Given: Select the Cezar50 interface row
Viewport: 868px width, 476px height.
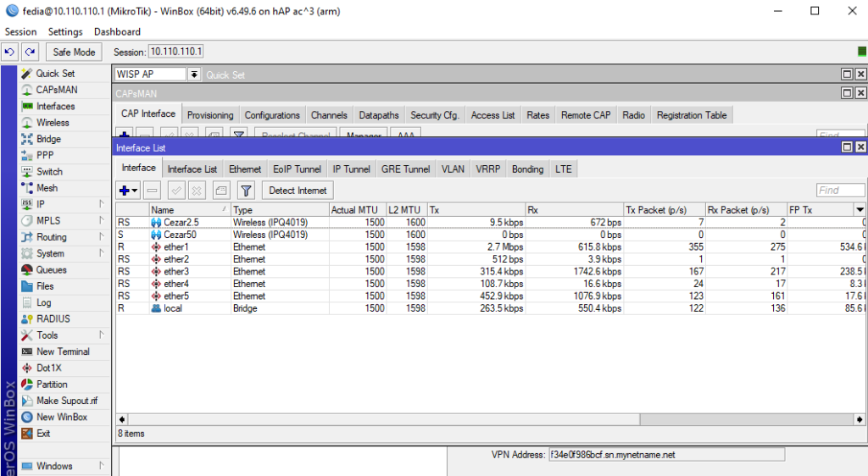Looking at the screenshot, I should [491, 235].
